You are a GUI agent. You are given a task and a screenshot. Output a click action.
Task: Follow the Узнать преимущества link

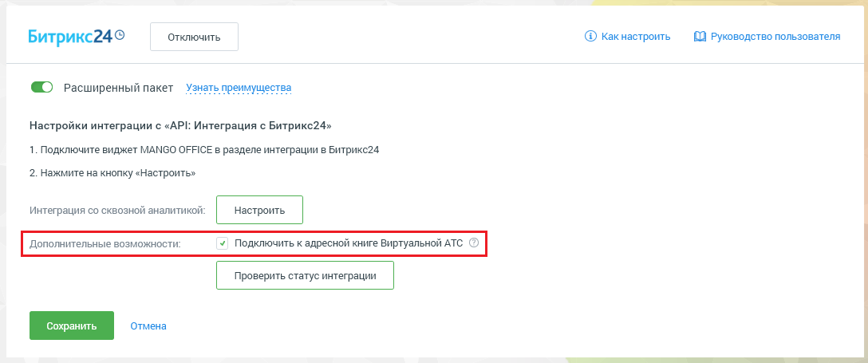pos(239,88)
